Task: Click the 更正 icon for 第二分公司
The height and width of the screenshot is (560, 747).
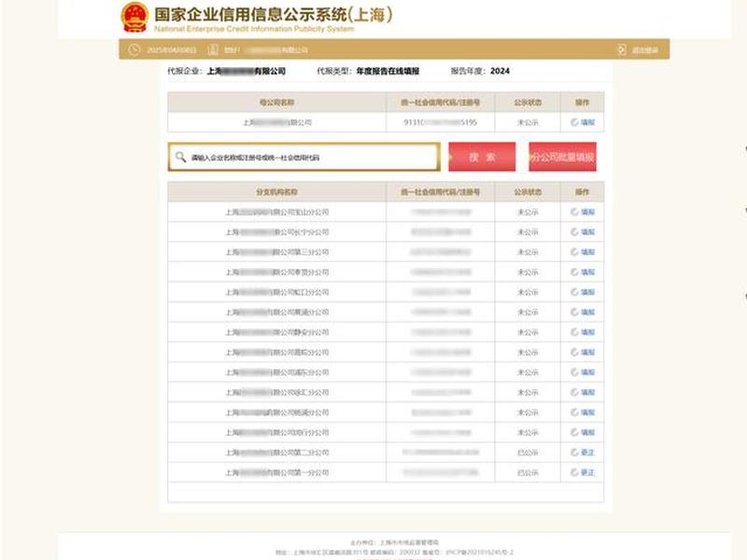Action: click(574, 453)
